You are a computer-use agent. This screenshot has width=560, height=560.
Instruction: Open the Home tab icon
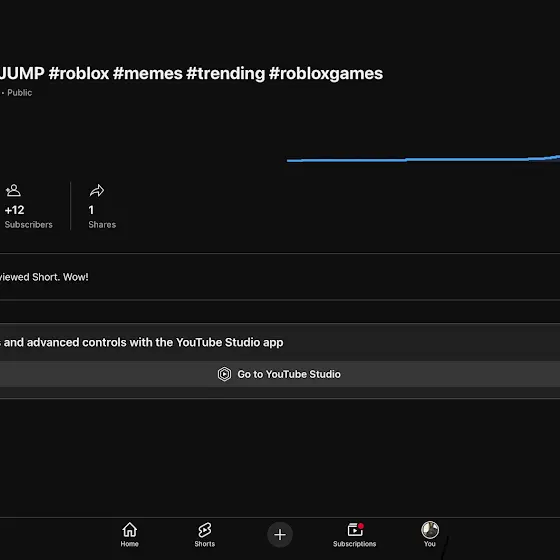click(x=130, y=530)
